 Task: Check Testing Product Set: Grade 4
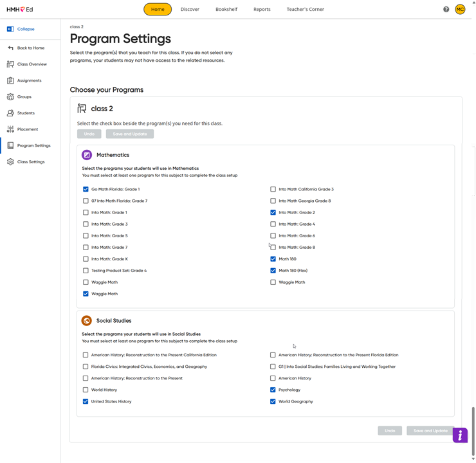86,271
